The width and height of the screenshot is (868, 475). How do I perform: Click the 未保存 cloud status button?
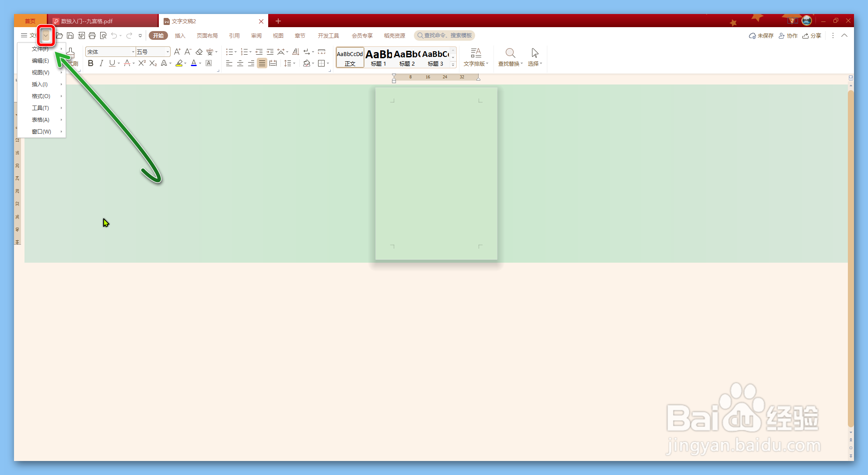tap(761, 35)
